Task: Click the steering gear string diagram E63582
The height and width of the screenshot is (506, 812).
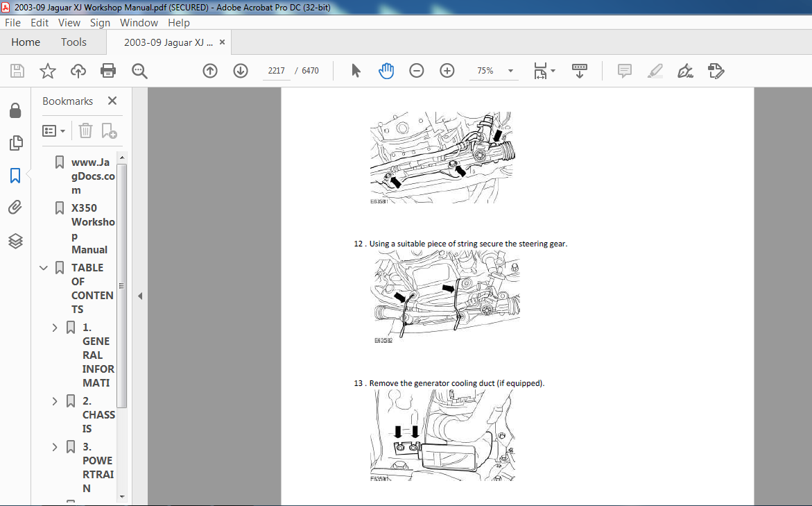Action: (447, 297)
